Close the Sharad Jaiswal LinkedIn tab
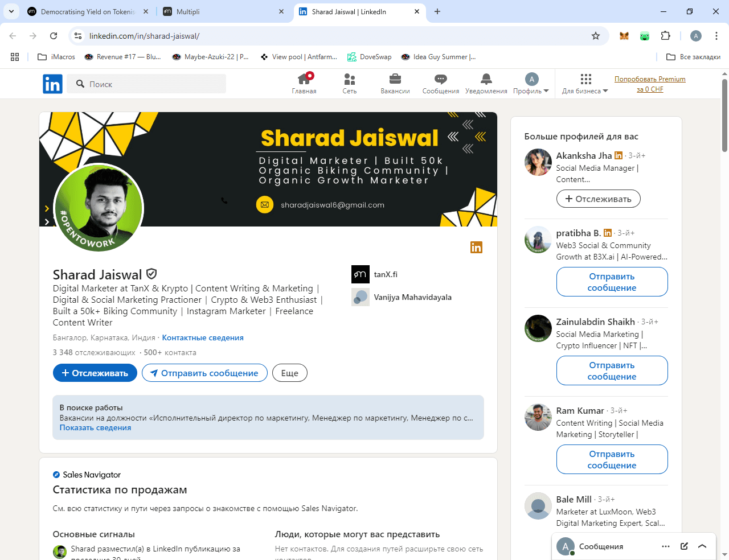The image size is (729, 560). [x=417, y=11]
